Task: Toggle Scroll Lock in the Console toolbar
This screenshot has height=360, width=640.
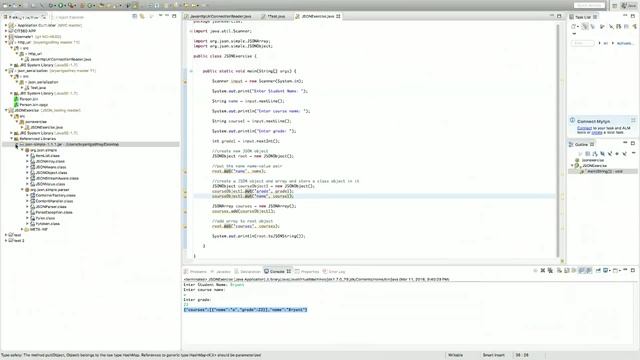Action: click(x=567, y=271)
